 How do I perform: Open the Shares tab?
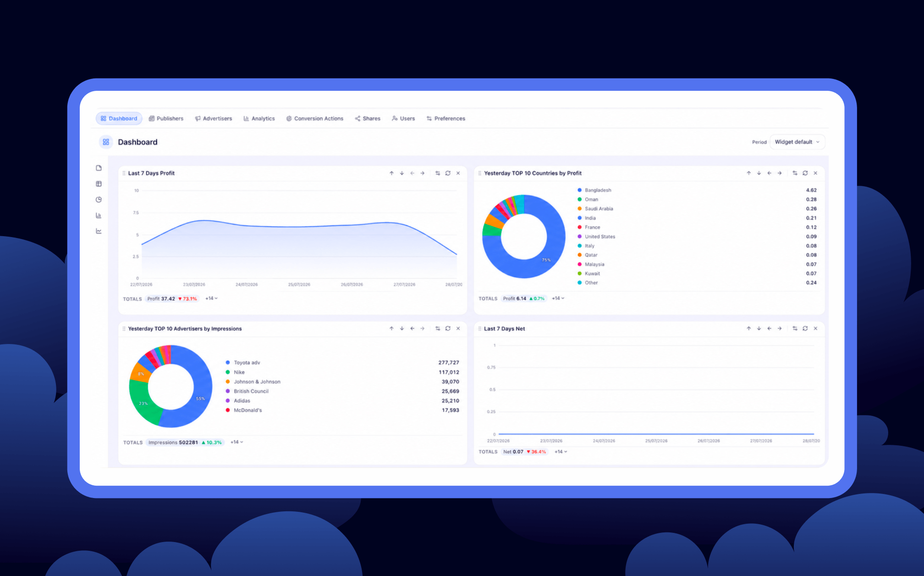pyautogui.click(x=368, y=118)
